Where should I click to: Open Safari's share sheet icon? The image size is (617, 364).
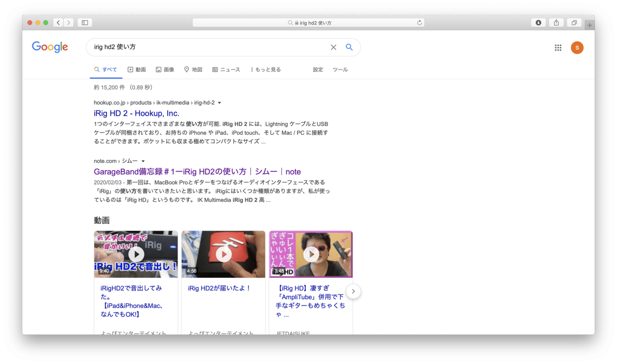[556, 22]
